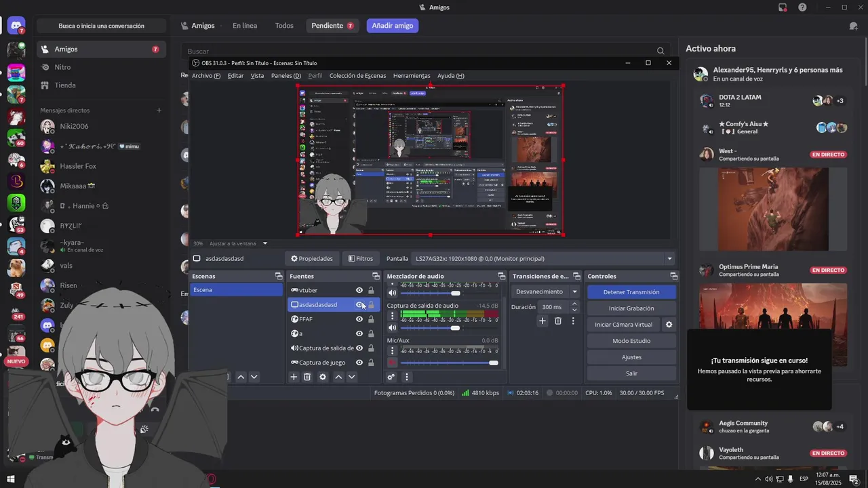The width and height of the screenshot is (868, 488).
Task: Open Discord help question mark icon
Action: pyautogui.click(x=803, y=7)
